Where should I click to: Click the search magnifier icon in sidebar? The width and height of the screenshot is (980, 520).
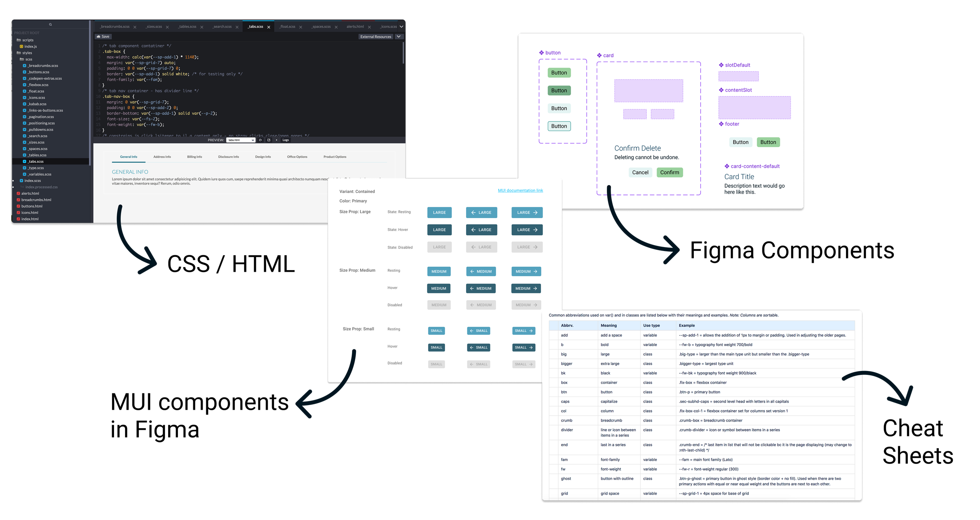click(50, 24)
